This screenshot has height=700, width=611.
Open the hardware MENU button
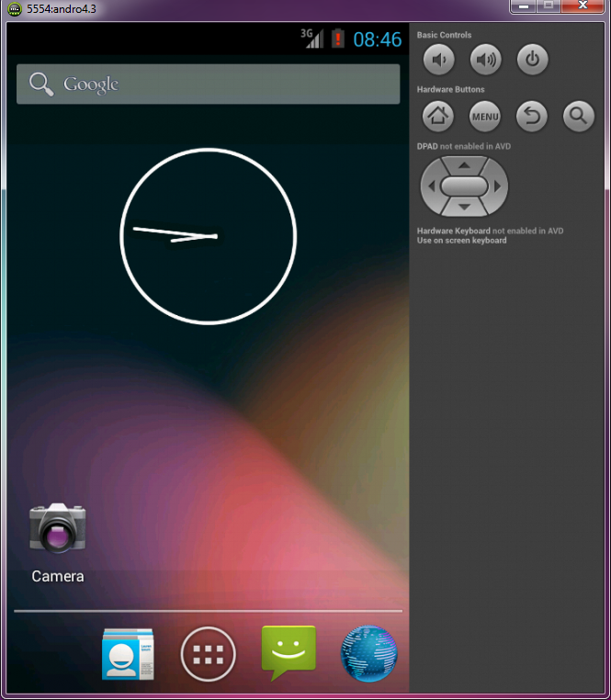(x=484, y=116)
